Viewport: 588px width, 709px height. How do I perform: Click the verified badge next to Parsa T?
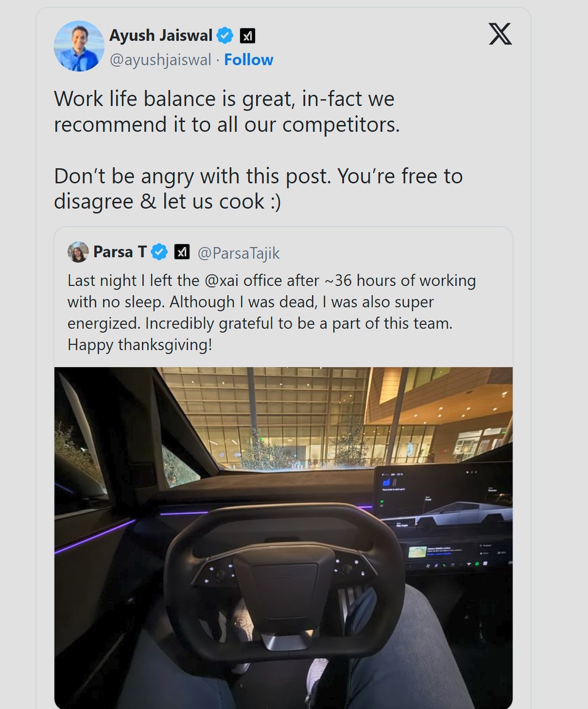pyautogui.click(x=159, y=252)
